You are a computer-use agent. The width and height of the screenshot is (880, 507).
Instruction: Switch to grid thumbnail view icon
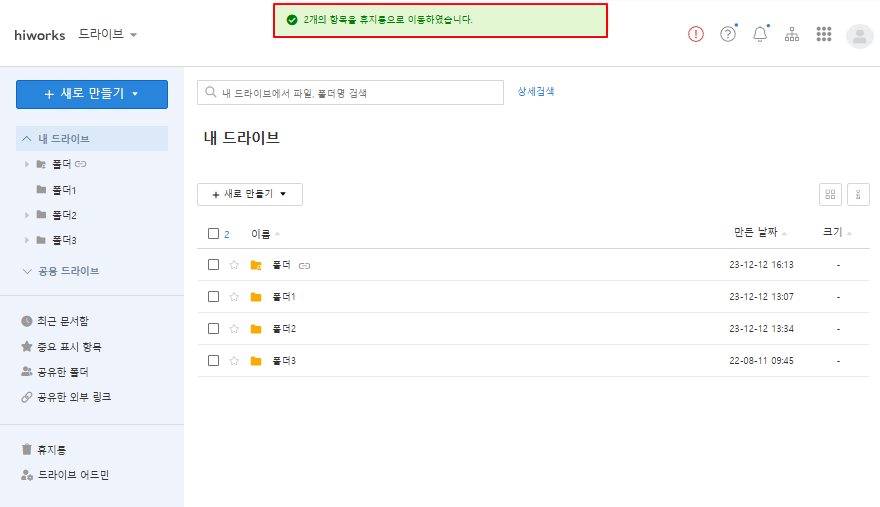(x=830, y=195)
